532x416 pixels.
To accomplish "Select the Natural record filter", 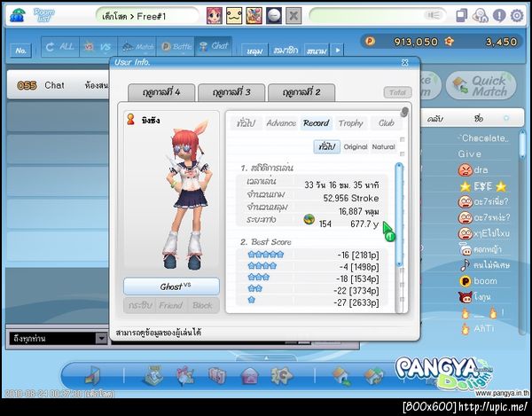I will coord(383,146).
